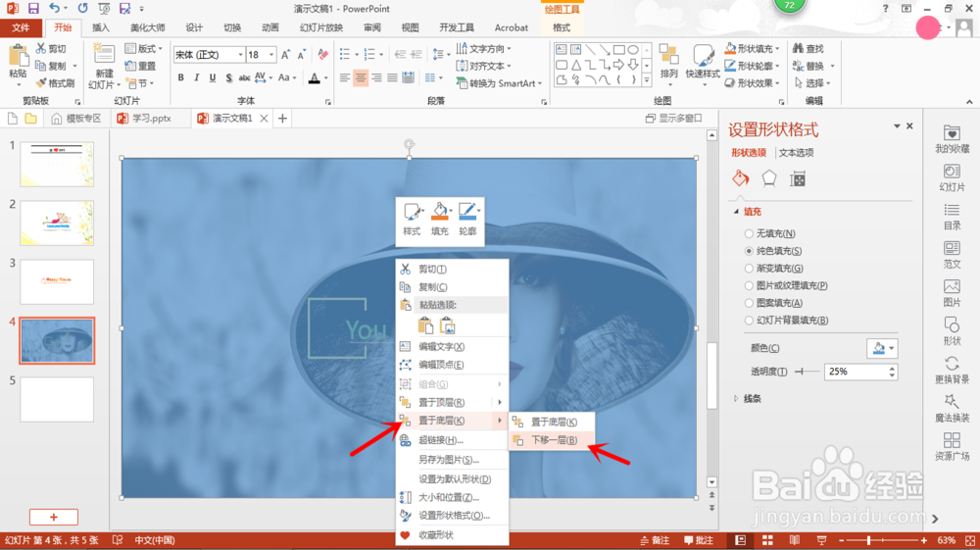Select the Size & Properties icon in pane

798,178
